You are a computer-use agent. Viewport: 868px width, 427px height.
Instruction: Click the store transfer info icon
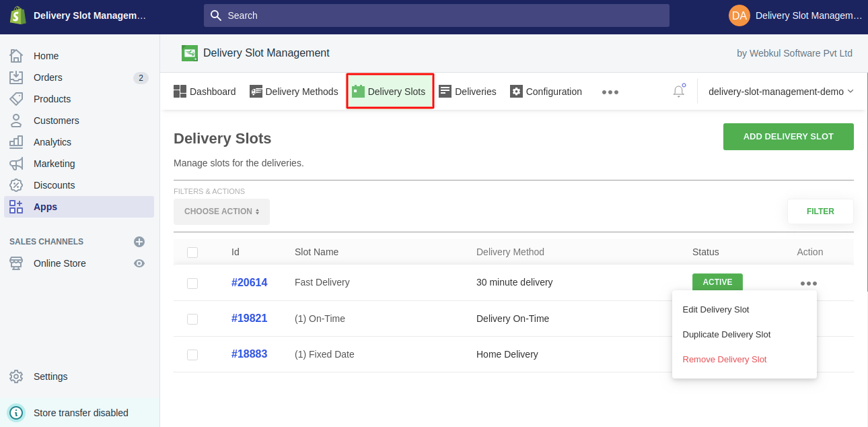point(17,413)
